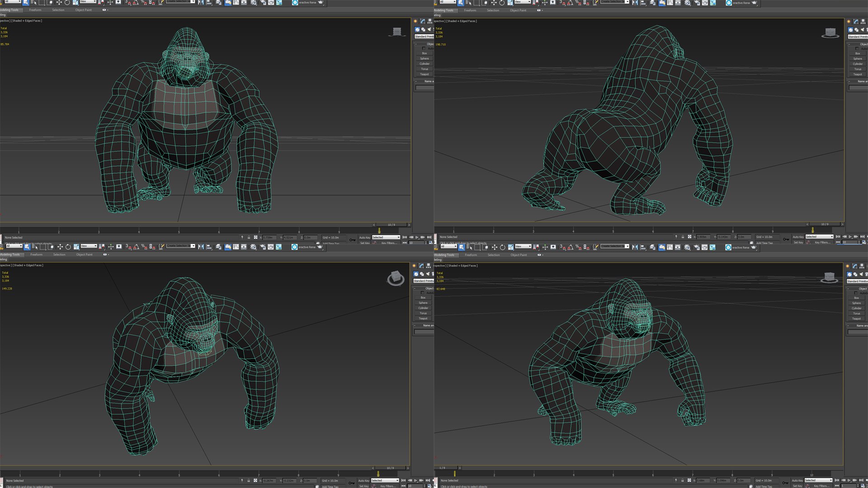Select the Rotate tool in bottom-left panel toolbar
This screenshot has width=868, height=488.
[x=68, y=247]
